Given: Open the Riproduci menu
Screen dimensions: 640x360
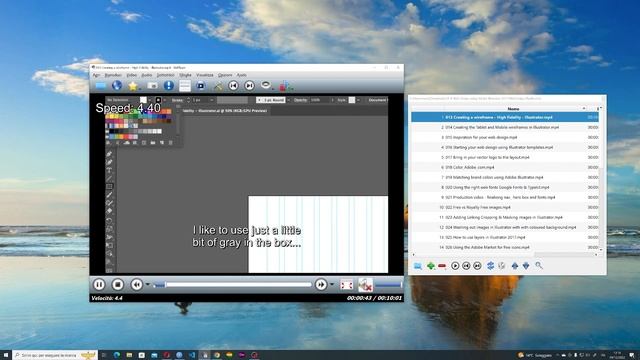Looking at the screenshot, I should pyautogui.click(x=113, y=75).
